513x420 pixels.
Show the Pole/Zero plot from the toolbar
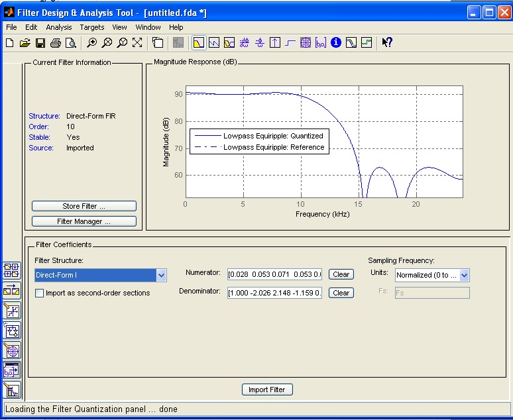pos(306,43)
